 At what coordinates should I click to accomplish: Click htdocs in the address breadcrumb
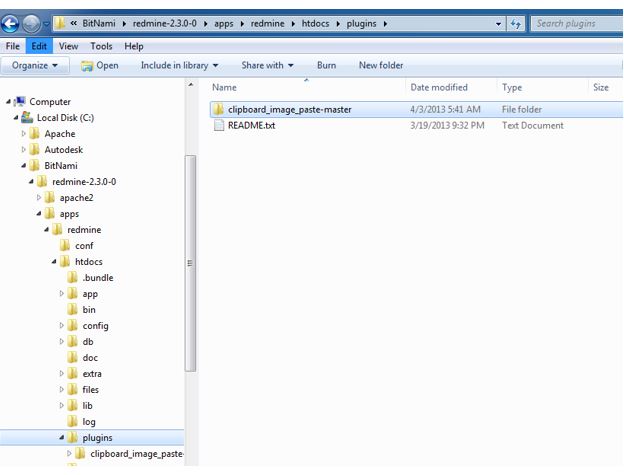pos(315,23)
